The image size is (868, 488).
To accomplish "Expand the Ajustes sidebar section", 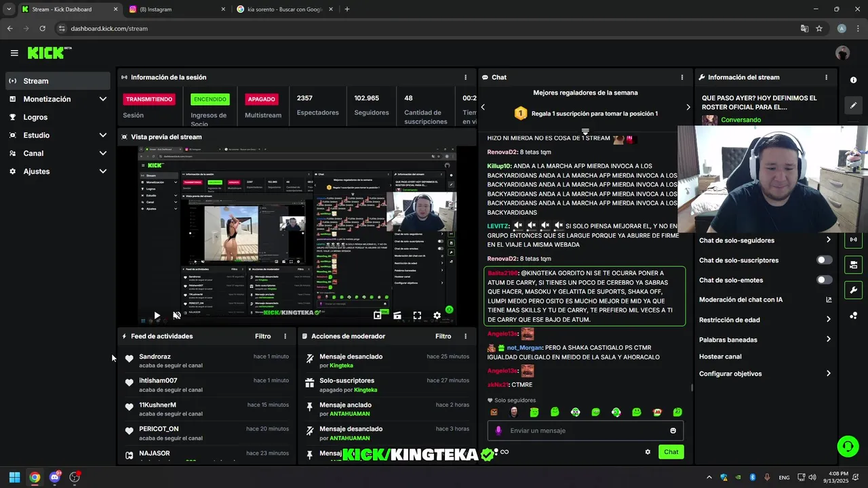I will (x=102, y=171).
